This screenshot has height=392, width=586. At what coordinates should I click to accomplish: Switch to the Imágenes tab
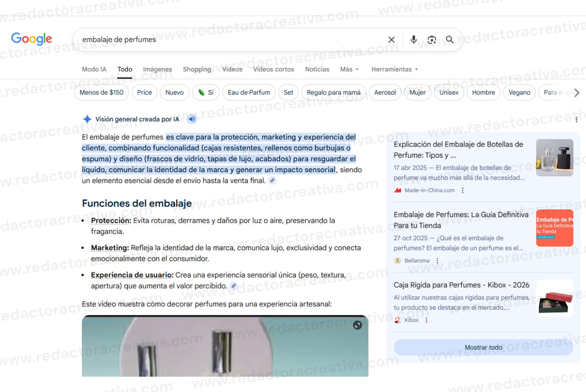[x=158, y=69]
